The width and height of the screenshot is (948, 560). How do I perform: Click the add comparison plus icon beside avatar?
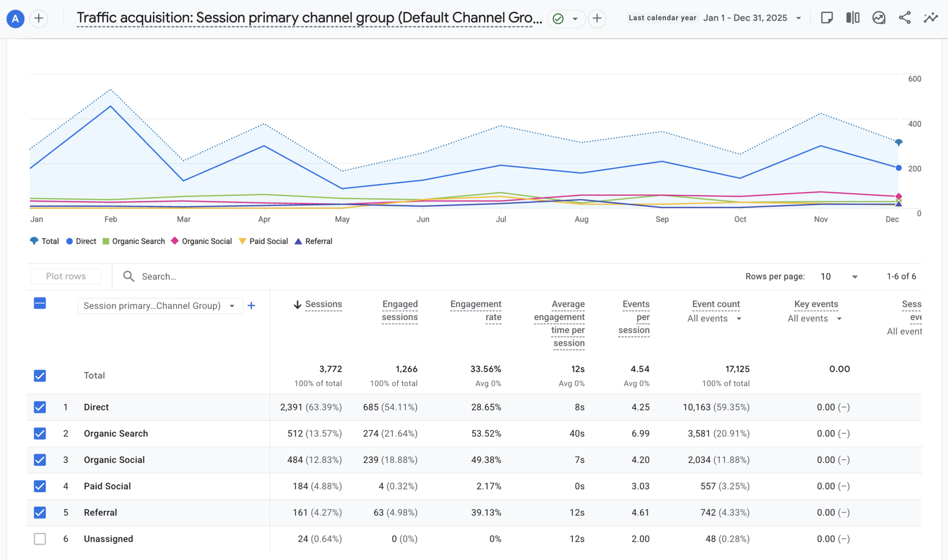[39, 18]
